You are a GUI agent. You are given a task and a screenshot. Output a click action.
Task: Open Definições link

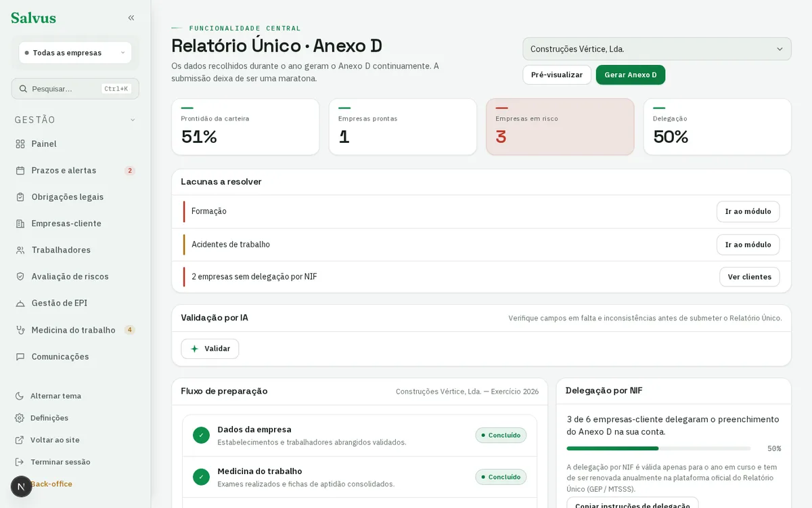click(49, 418)
